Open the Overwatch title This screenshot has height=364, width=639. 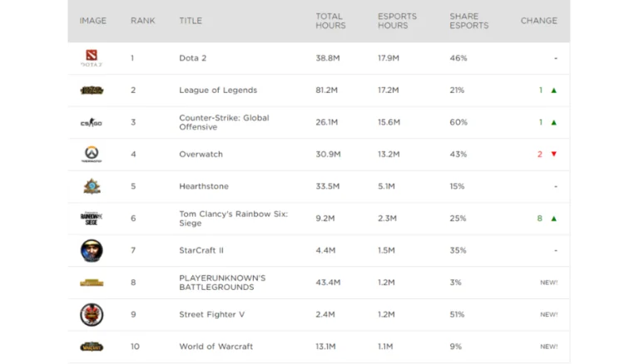(x=201, y=154)
